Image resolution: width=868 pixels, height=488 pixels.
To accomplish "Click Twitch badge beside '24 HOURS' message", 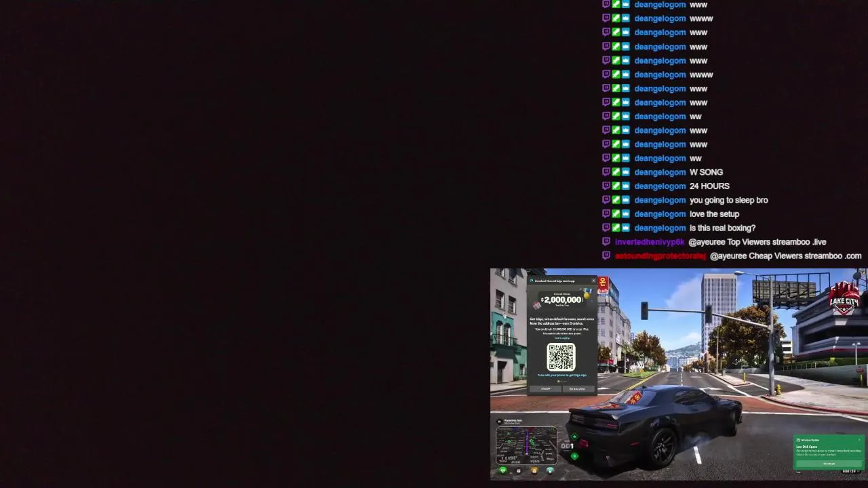I will pos(606,186).
